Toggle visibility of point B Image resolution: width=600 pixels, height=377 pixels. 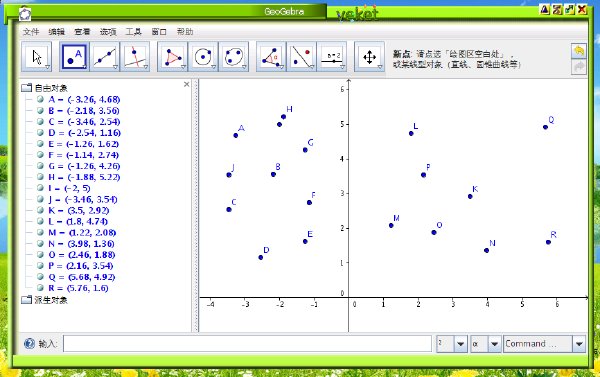(x=40, y=110)
